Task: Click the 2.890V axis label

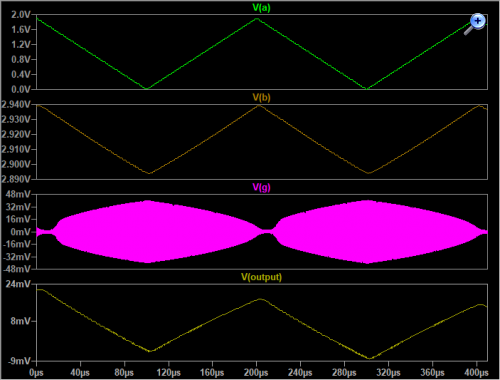Action: (x=16, y=179)
